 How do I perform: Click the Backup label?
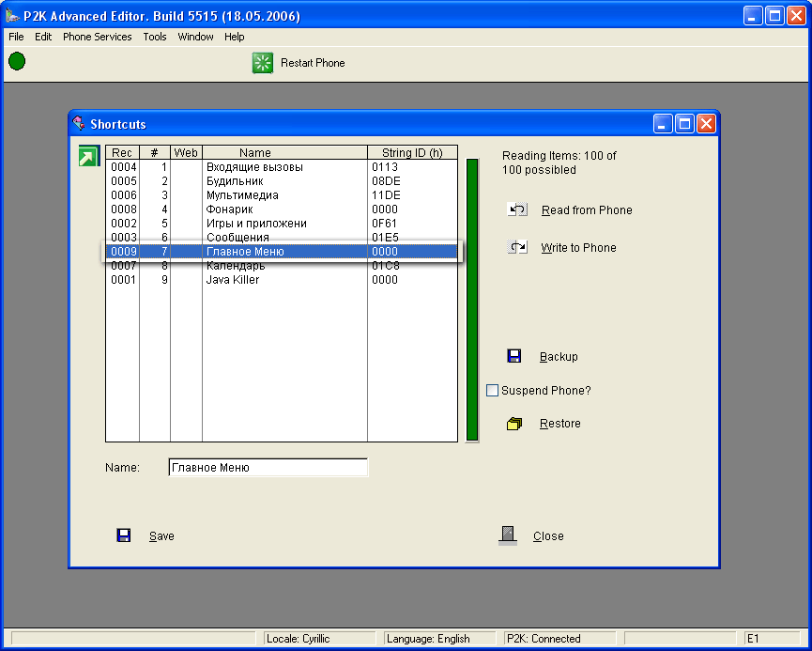(x=559, y=357)
